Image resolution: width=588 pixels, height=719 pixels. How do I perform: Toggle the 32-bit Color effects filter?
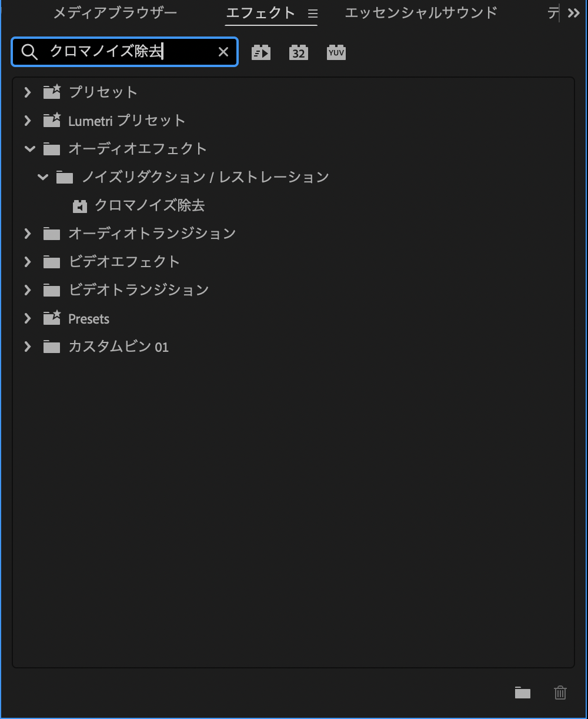299,53
